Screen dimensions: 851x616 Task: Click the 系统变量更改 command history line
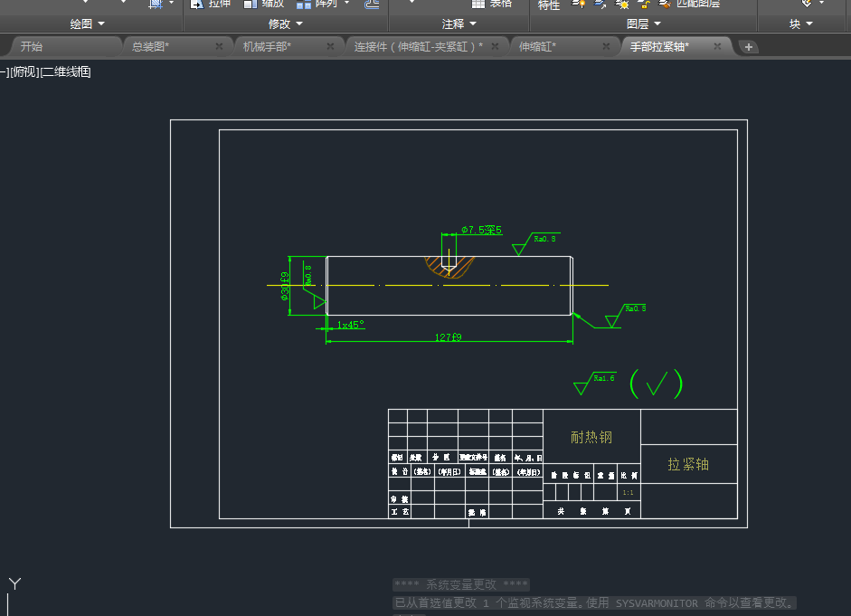tap(461, 584)
